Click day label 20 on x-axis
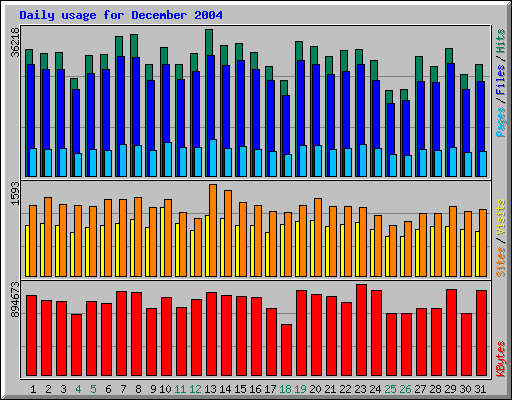 315,389
